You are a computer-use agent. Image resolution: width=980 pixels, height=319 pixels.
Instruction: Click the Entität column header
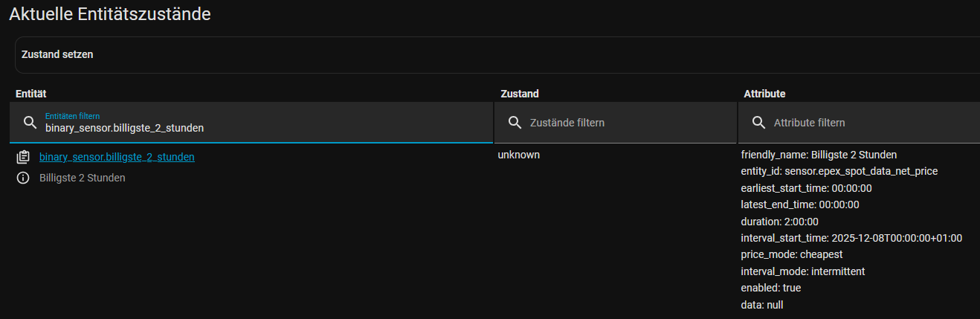click(31, 94)
